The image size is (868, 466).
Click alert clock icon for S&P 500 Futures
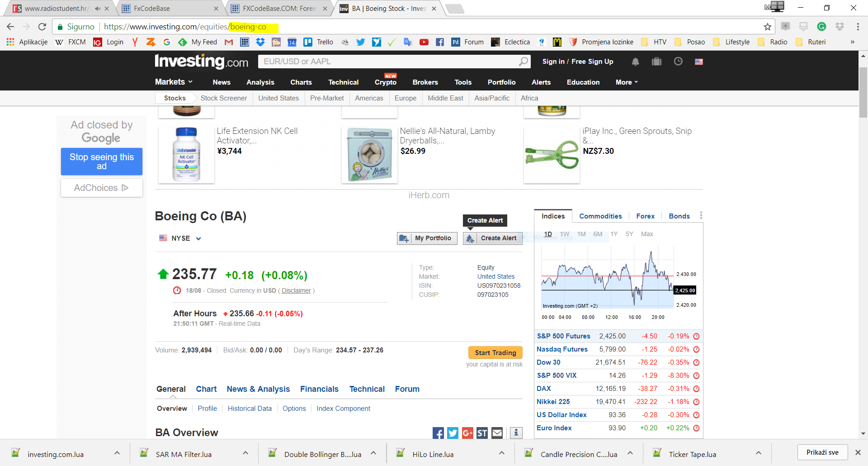coord(696,336)
